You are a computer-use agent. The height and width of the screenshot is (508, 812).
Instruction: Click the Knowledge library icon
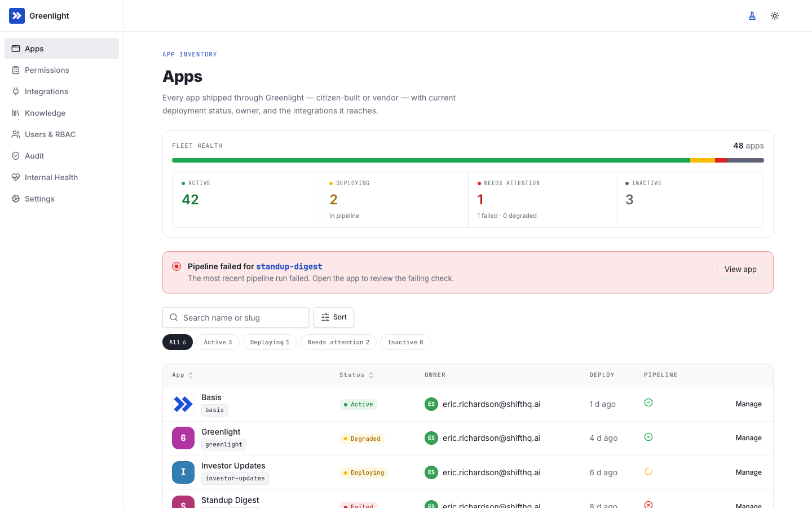pos(16,113)
